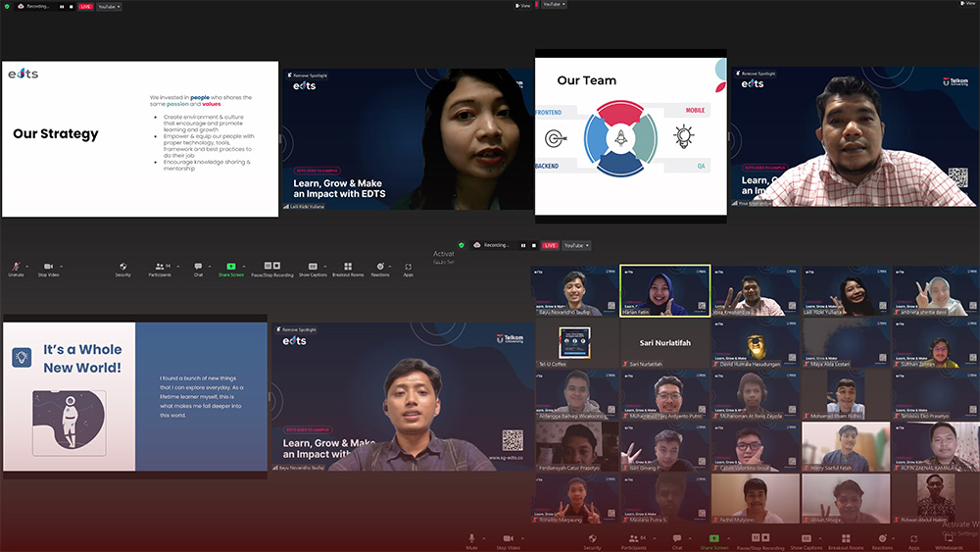Open Breakout Rooms in the toolbar containing Unmute

(x=348, y=266)
